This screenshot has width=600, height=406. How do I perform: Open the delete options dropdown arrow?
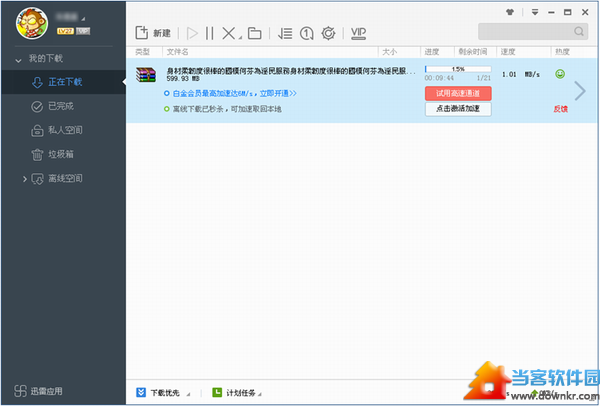[x=240, y=38]
